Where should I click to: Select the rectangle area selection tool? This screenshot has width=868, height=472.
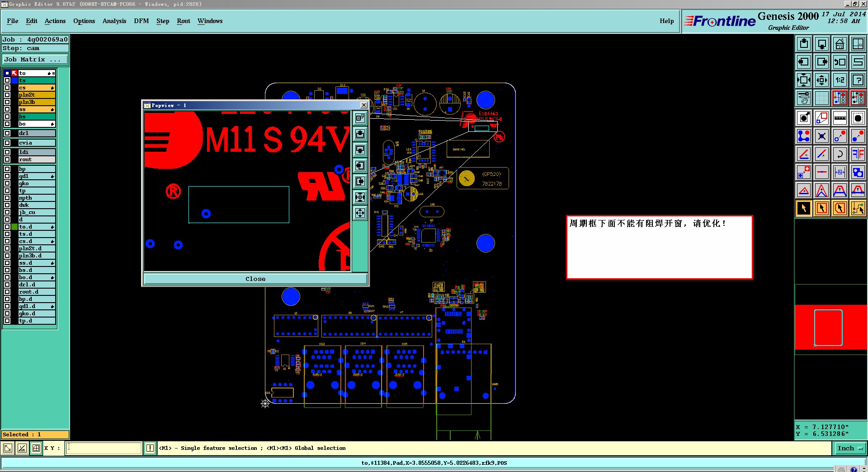[x=822, y=208]
